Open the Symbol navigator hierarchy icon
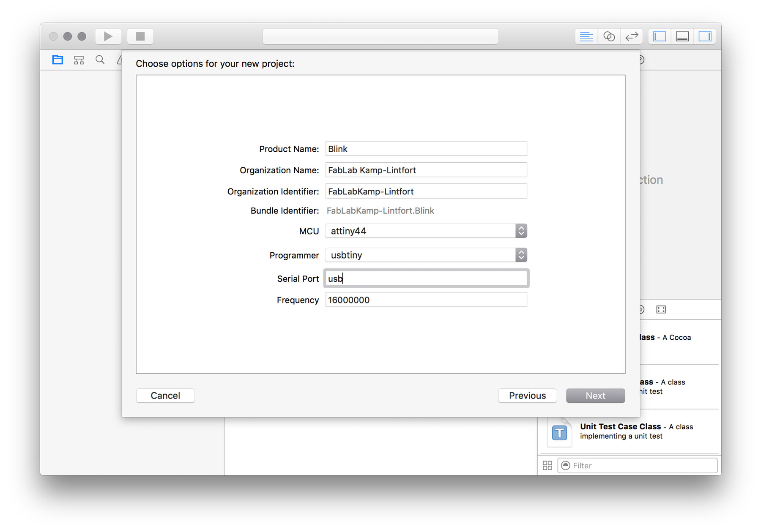761x532 pixels. (79, 60)
